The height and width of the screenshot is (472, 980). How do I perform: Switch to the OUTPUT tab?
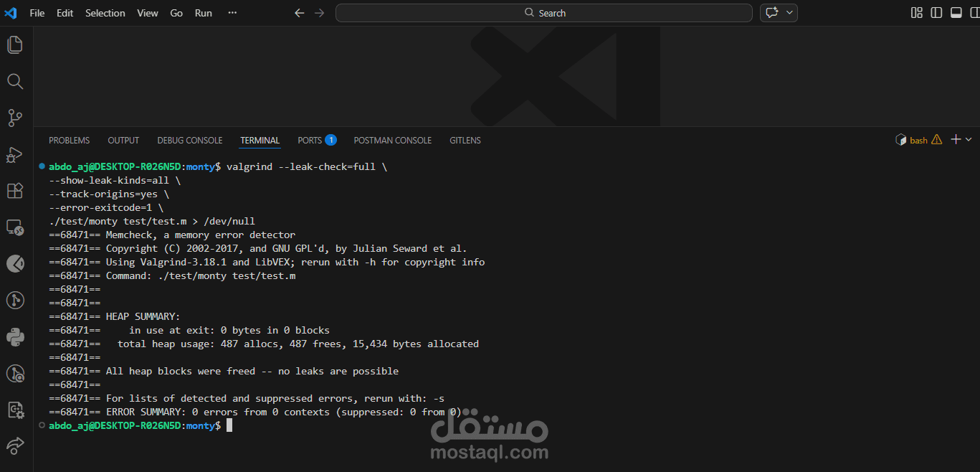tap(123, 141)
